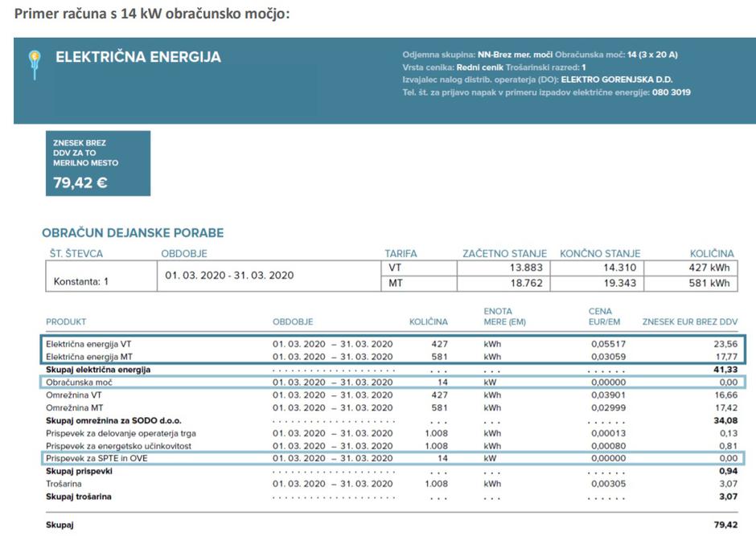Click the ELEKTRIČNA ENERGIJA header title
This screenshot has width=756, height=540.
pos(138,58)
